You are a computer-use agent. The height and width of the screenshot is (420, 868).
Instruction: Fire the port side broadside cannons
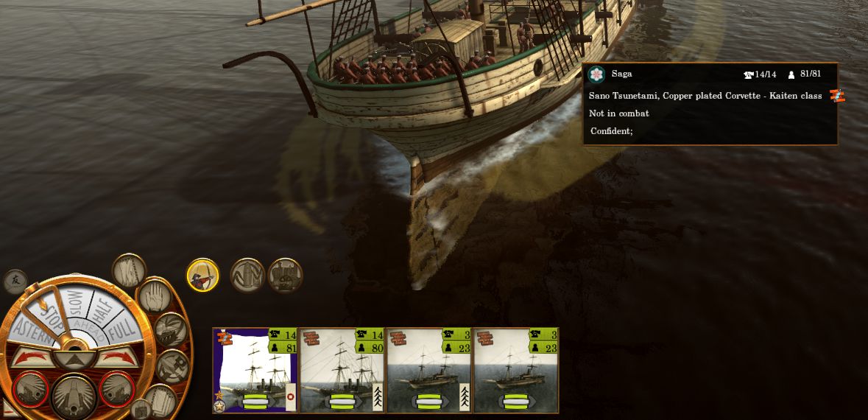30,389
